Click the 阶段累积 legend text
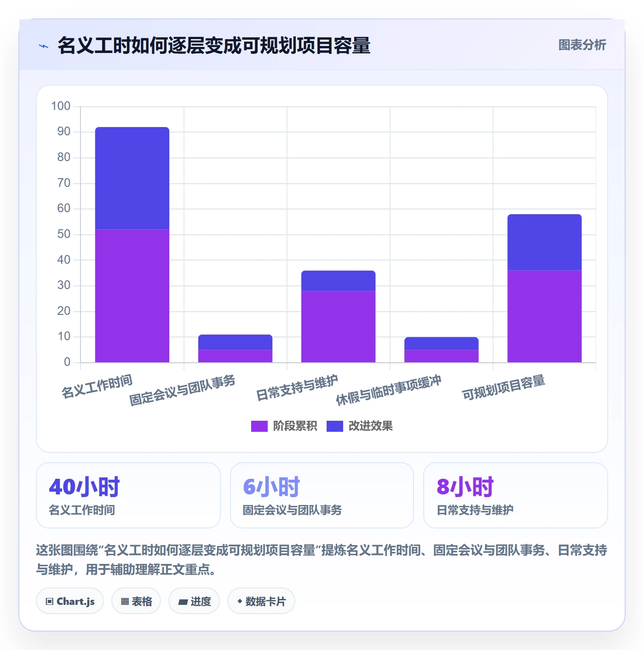The image size is (644, 650). [295, 426]
